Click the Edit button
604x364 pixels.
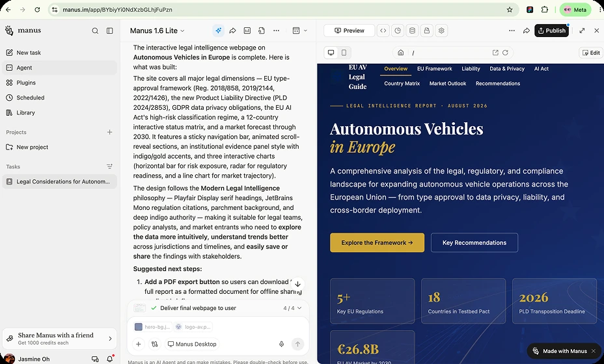pyautogui.click(x=591, y=53)
